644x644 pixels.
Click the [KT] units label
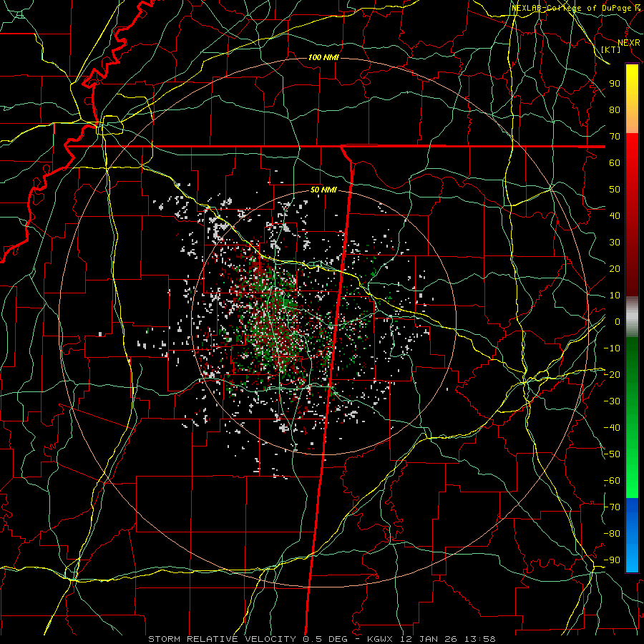pos(611,49)
